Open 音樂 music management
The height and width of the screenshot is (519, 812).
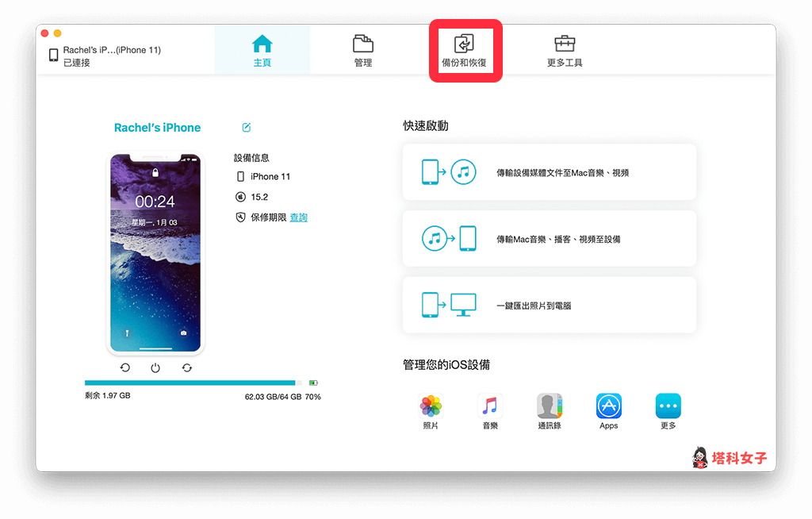coord(490,412)
